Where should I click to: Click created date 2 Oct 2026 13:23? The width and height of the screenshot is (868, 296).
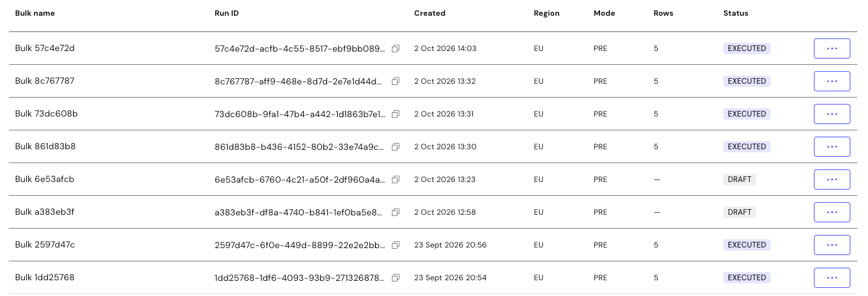445,179
